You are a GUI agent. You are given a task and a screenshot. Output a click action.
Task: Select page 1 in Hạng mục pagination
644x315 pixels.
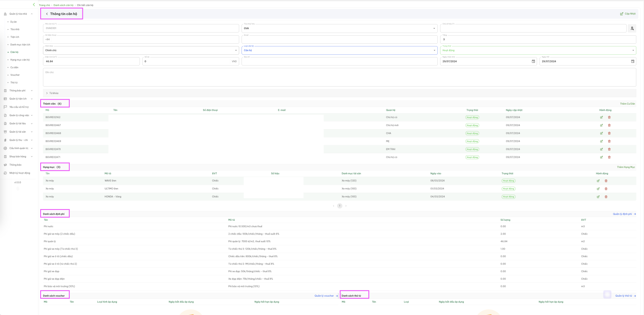pyautogui.click(x=340, y=206)
